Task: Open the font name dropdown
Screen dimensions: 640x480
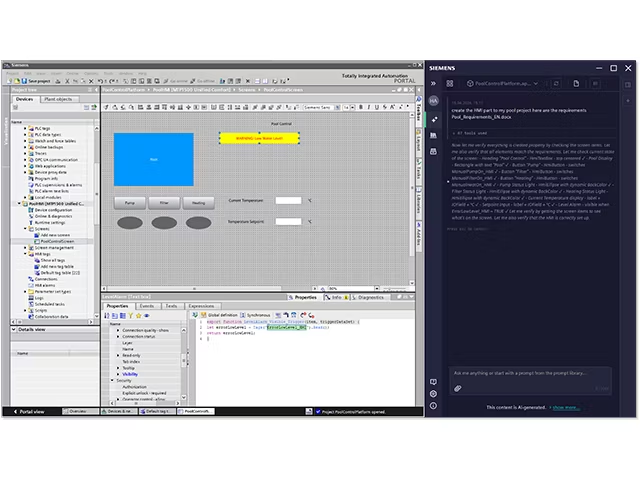Action: pyautogui.click(x=319, y=106)
